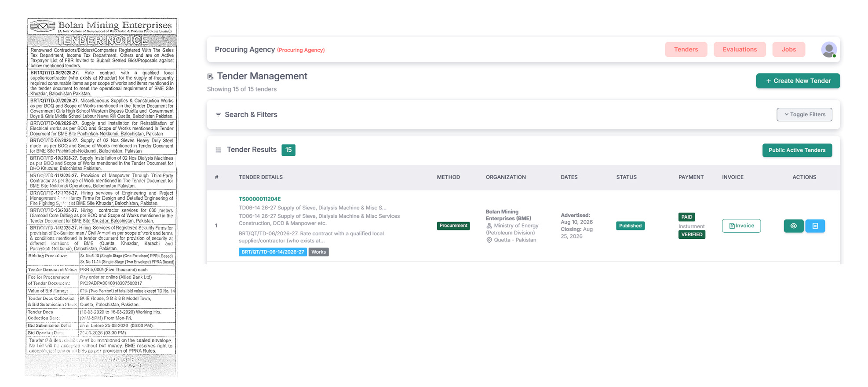This screenshot has width=868, height=387.
Task: Click the Tender Results list icon
Action: point(218,150)
